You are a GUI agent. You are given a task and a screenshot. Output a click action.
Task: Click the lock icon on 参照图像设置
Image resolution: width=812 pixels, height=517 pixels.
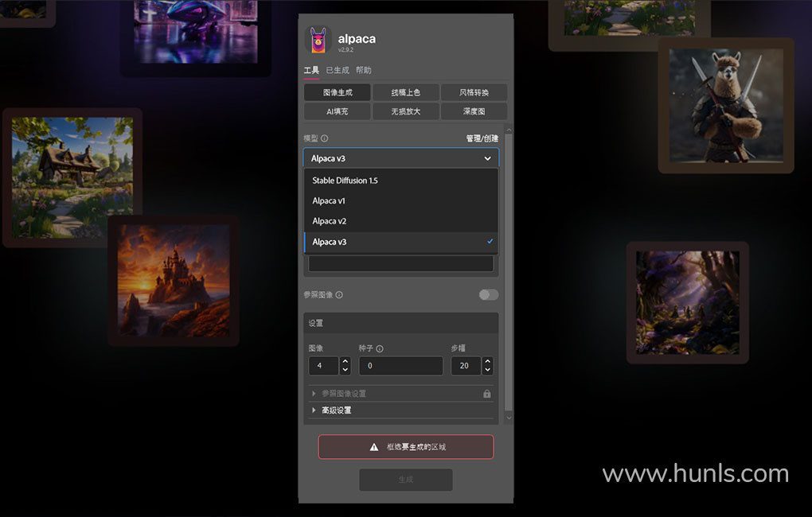pos(486,393)
